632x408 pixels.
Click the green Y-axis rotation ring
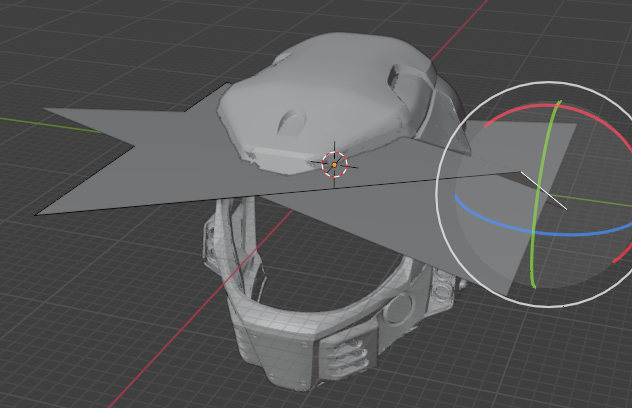coord(538,194)
